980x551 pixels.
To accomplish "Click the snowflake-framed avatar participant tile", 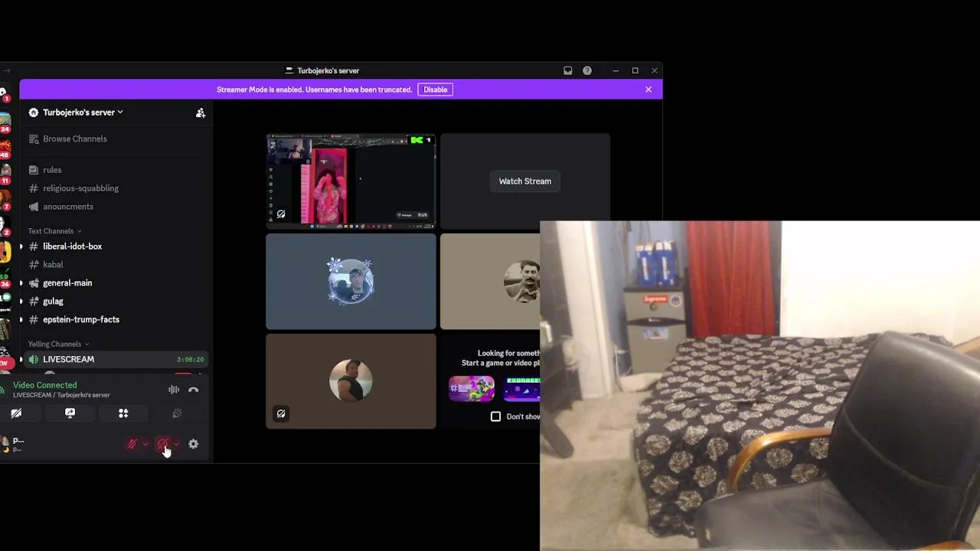I will (x=351, y=282).
